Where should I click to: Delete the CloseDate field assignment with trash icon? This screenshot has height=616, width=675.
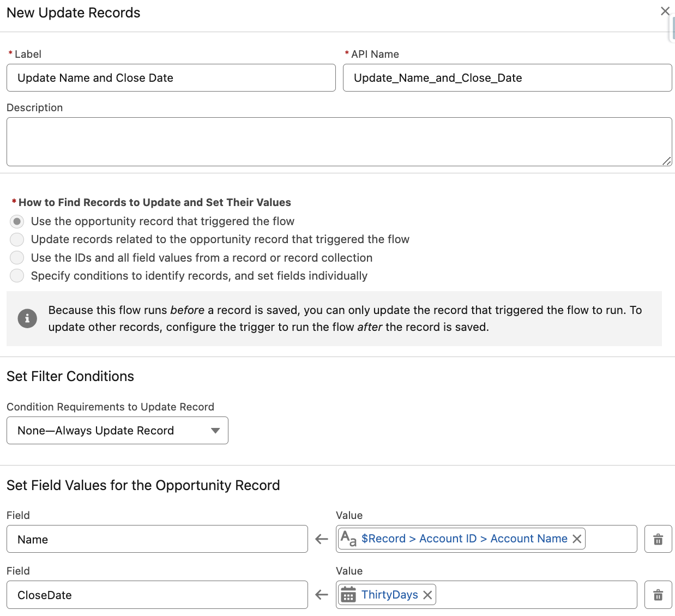point(658,594)
